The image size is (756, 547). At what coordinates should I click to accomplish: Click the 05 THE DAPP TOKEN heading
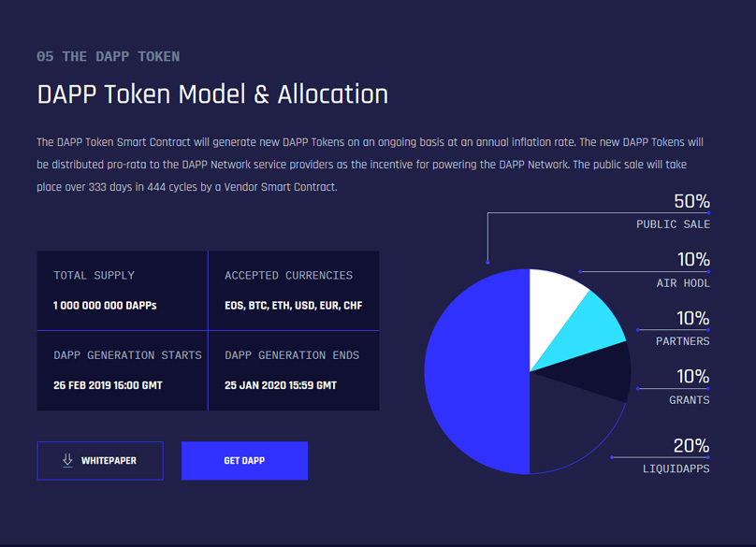tap(107, 56)
